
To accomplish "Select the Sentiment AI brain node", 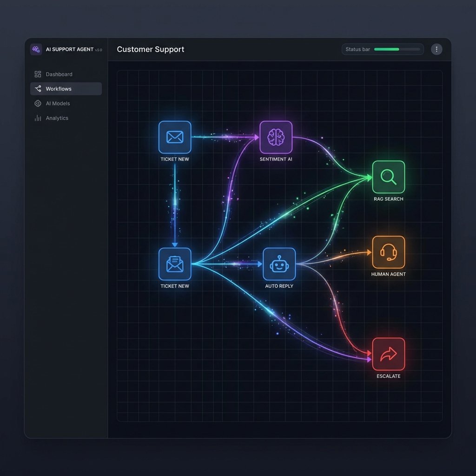I will click(276, 137).
